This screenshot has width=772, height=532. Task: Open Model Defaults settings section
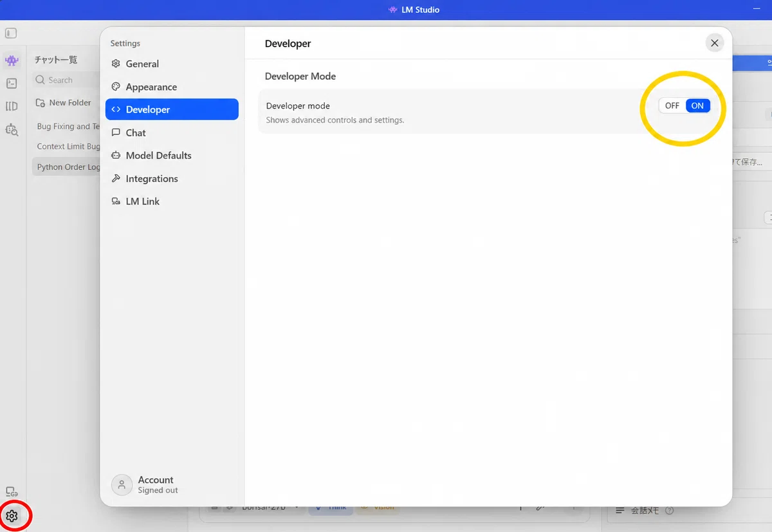172,155
